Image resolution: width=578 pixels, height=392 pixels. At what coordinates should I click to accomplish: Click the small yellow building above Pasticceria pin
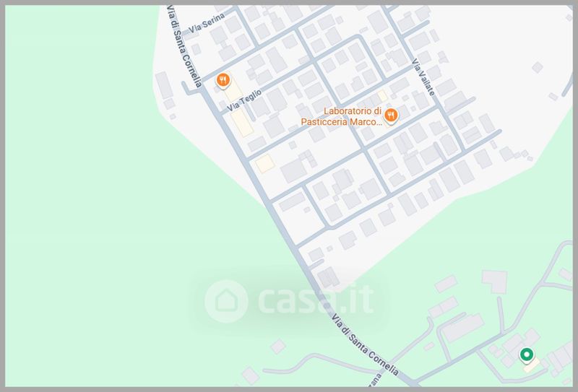pos(382,96)
